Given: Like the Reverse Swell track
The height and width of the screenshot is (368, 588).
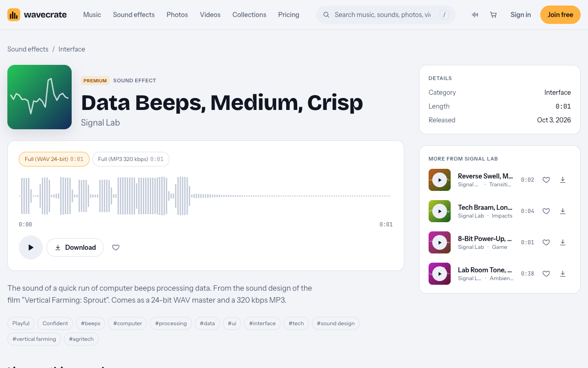Looking at the screenshot, I should (546, 180).
